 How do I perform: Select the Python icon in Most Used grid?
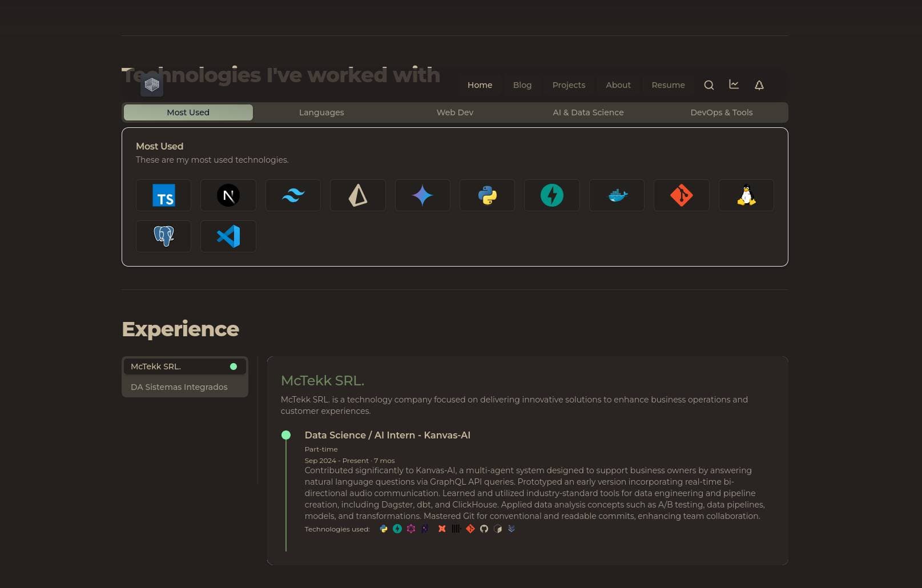point(487,195)
